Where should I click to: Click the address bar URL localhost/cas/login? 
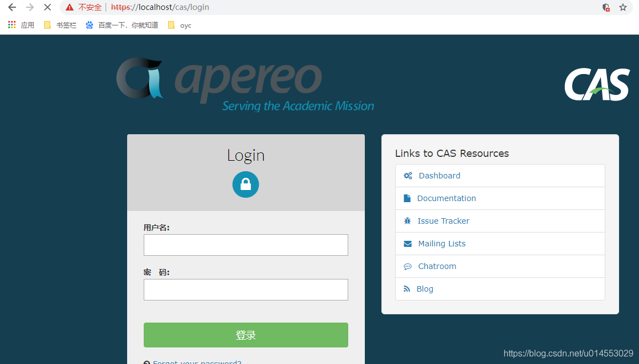160,7
